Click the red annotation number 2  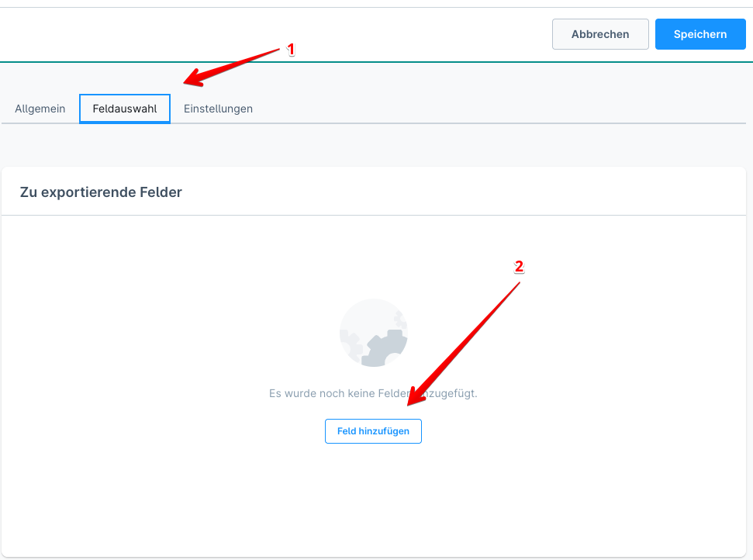[520, 267]
